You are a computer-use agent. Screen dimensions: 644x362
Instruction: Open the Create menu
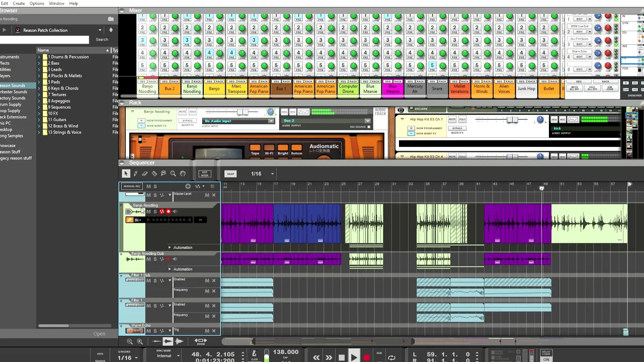19,4
